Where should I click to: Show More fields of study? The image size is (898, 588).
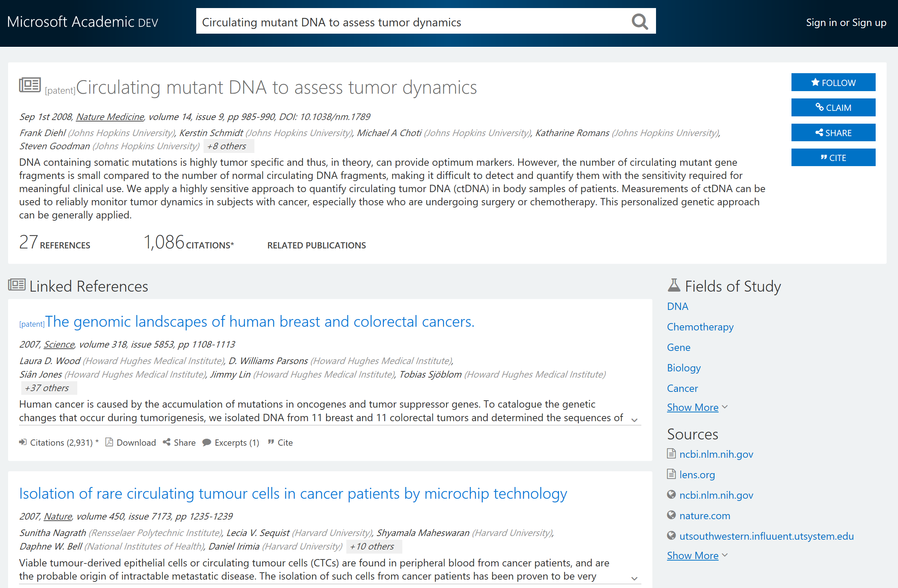(693, 407)
